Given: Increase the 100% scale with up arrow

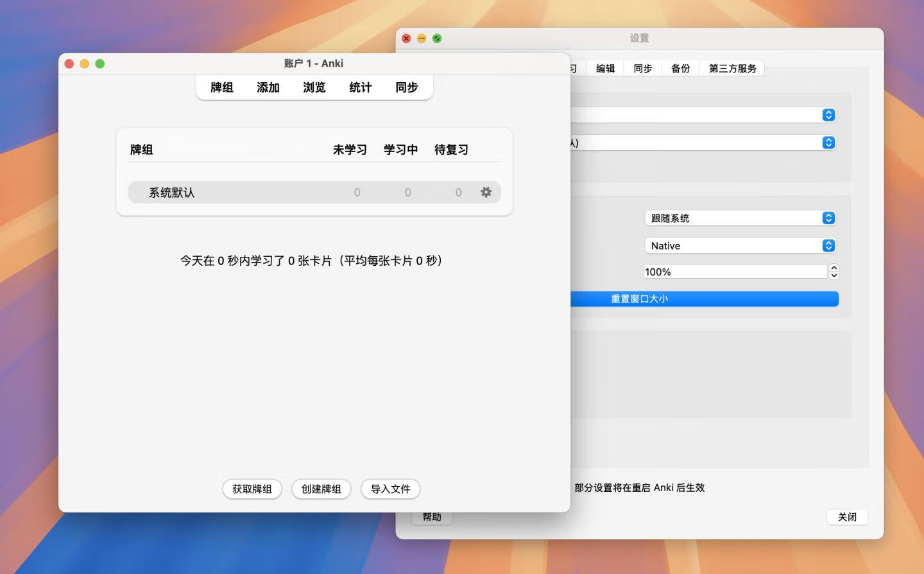Looking at the screenshot, I should (x=834, y=268).
